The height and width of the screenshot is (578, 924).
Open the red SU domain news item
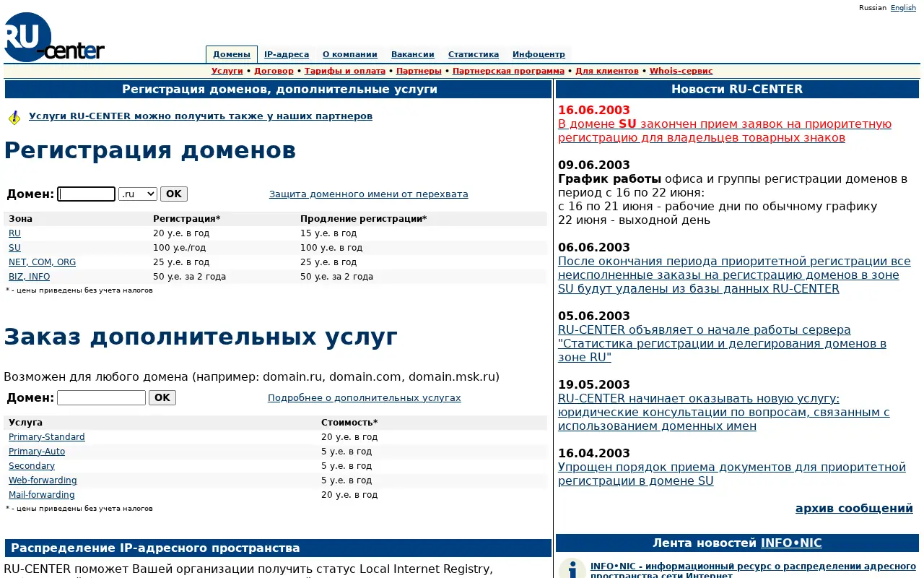click(x=725, y=131)
